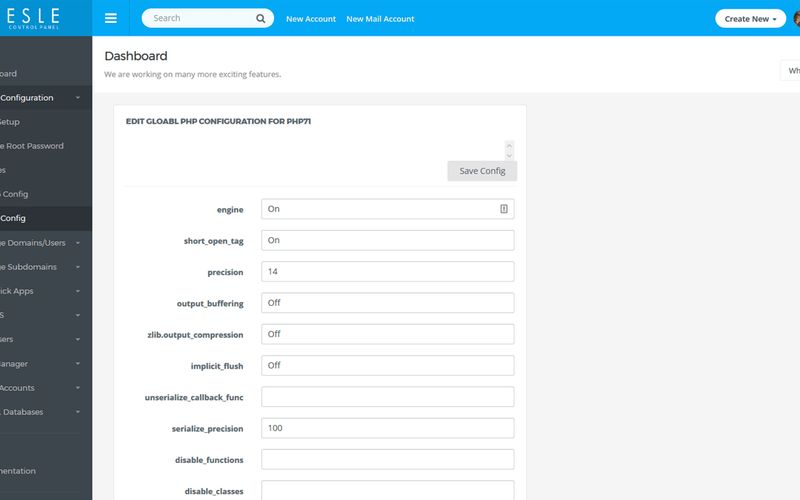Screen dimensions: 800x500
Task: Open the Create New dropdown
Action: [750, 18]
